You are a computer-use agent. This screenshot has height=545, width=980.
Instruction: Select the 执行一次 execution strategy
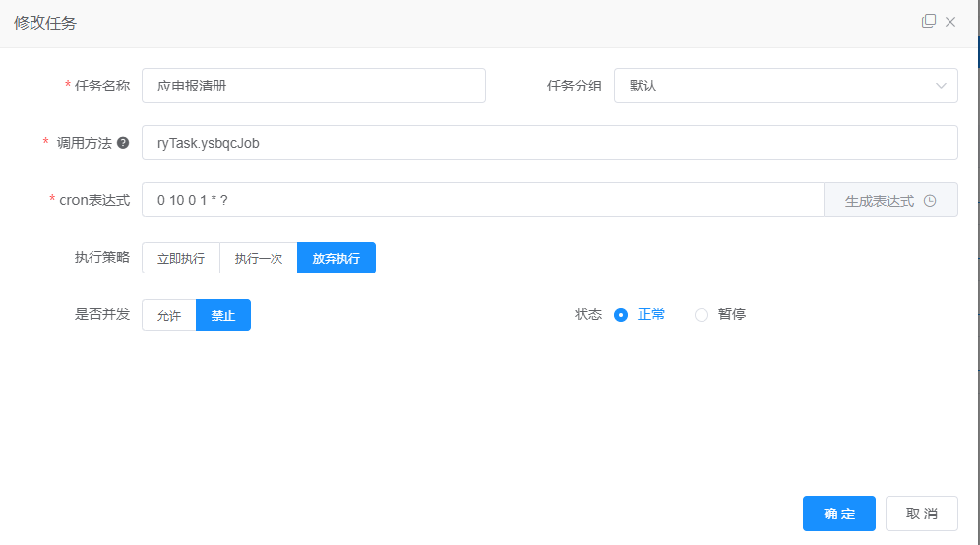click(259, 258)
